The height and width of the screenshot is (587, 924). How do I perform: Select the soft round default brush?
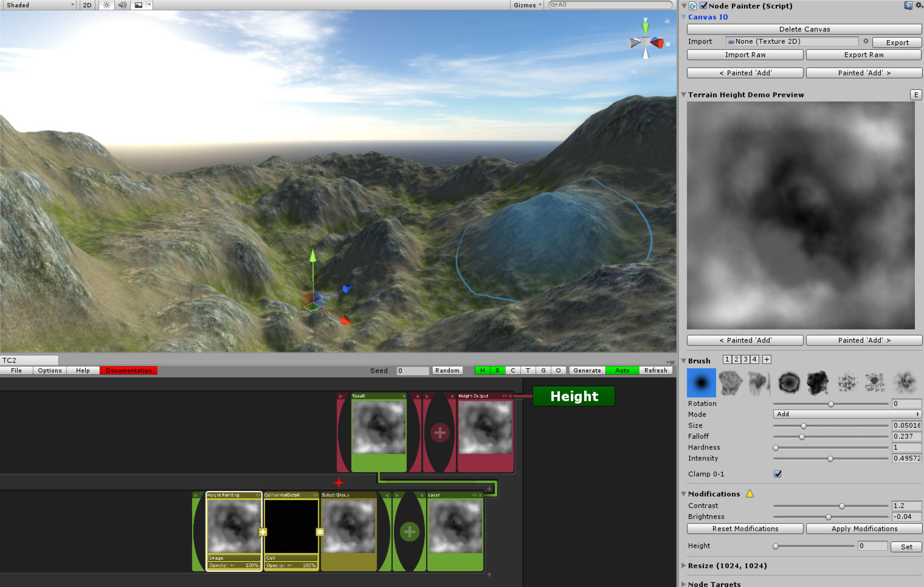[701, 383]
